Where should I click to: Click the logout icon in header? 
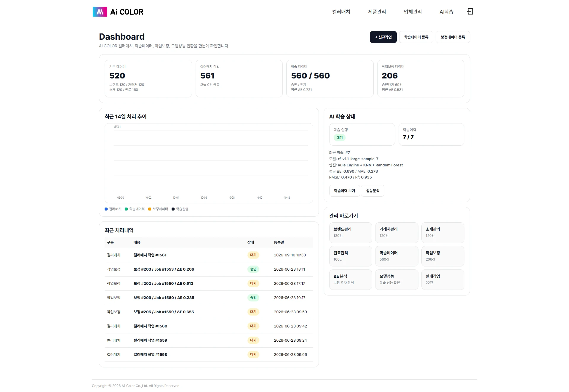tap(470, 12)
